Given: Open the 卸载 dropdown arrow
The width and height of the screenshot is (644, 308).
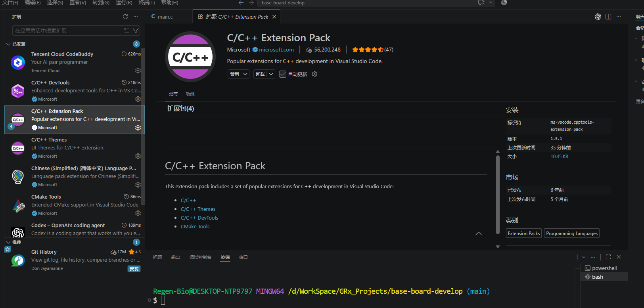Looking at the screenshot, I should click(271, 74).
